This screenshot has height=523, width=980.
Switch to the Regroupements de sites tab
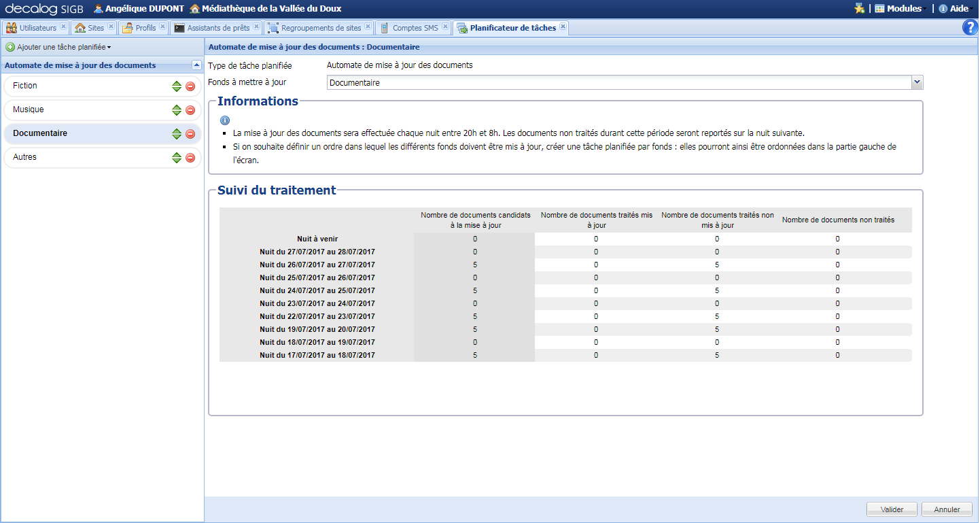tap(321, 28)
